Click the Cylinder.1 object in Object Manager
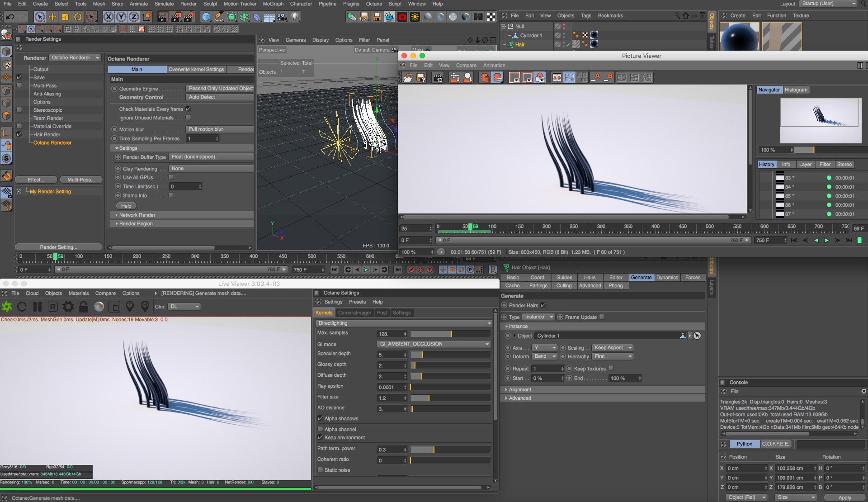The width and height of the screenshot is (868, 502). (x=530, y=35)
